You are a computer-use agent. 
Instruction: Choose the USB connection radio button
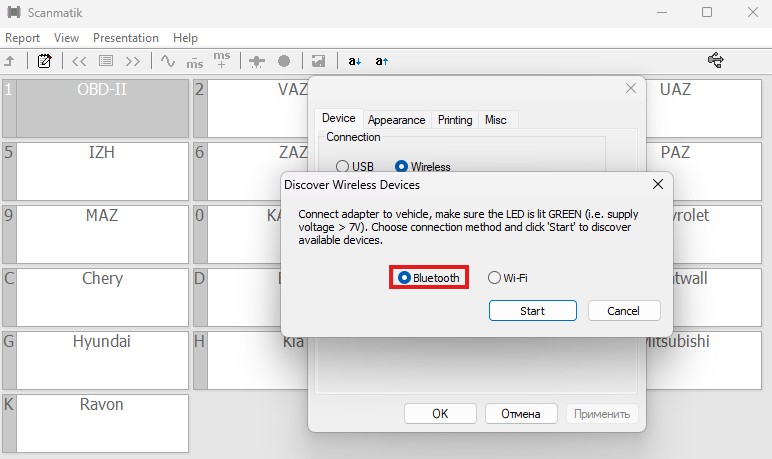tap(343, 167)
